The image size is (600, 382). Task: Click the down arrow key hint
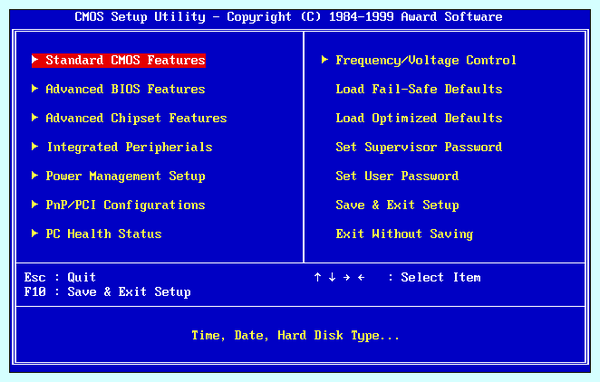(332, 277)
